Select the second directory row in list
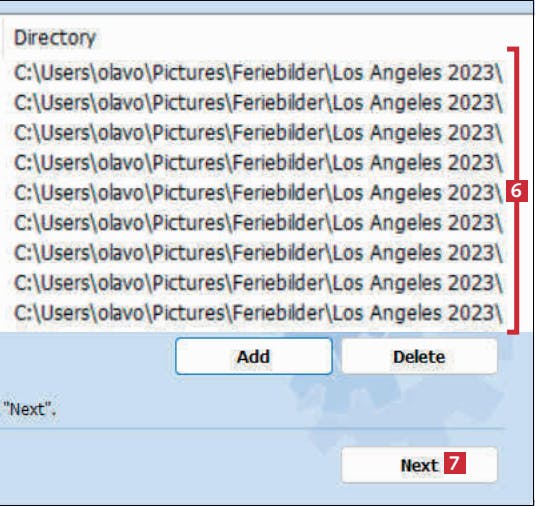This screenshot has width=535, height=506. click(x=258, y=103)
